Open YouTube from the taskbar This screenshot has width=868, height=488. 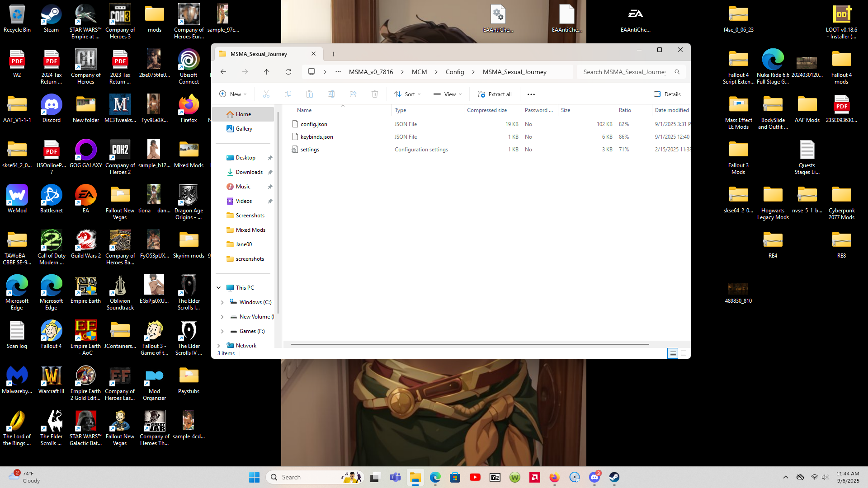pyautogui.click(x=475, y=477)
